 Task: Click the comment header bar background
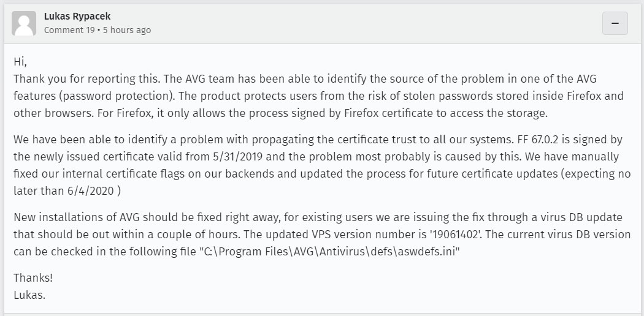pyautogui.click(x=323, y=23)
